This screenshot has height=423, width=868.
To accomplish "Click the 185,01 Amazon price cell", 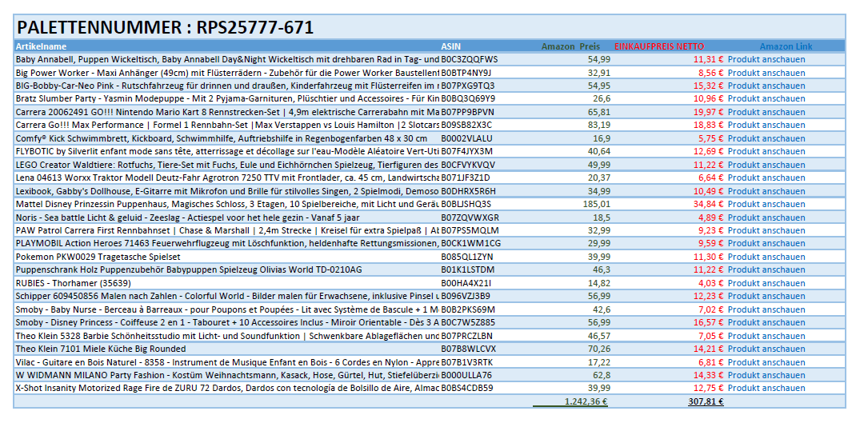I will (x=597, y=204).
